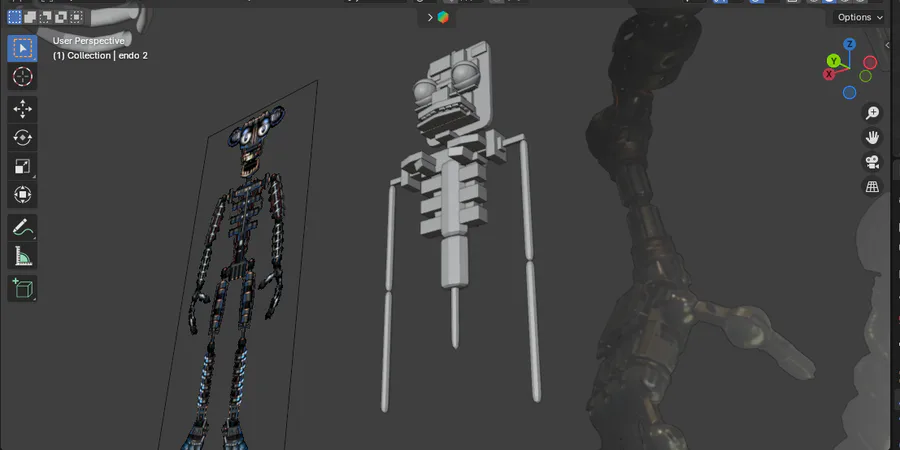900x450 pixels.
Task: Pick the Measure ruler tool
Action: click(22, 256)
